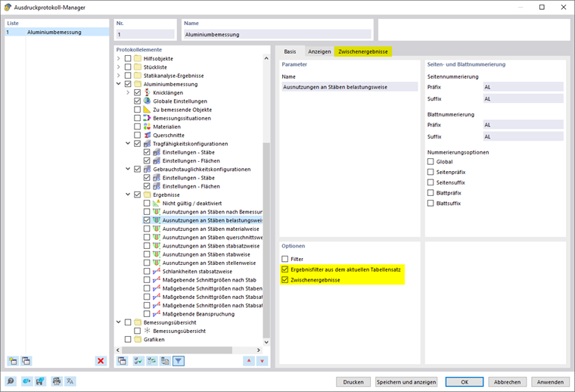
Task: Click the Materialien icon in tree
Action: tap(147, 126)
